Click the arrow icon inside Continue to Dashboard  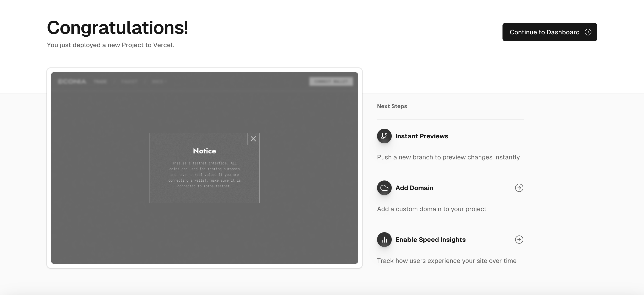point(588,32)
